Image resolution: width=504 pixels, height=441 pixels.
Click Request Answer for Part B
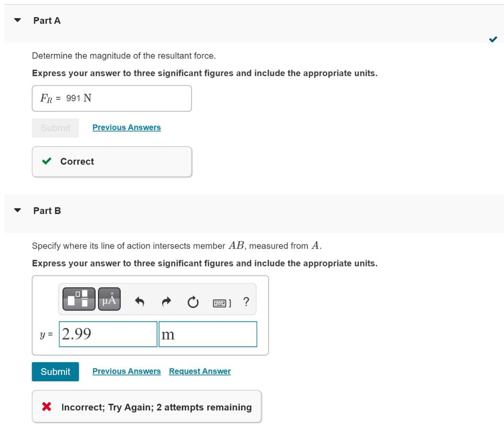pyautogui.click(x=200, y=371)
